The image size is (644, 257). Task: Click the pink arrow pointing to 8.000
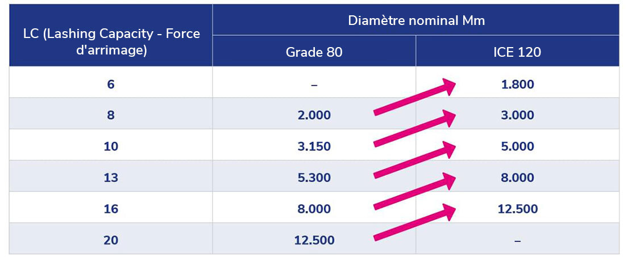(415, 191)
